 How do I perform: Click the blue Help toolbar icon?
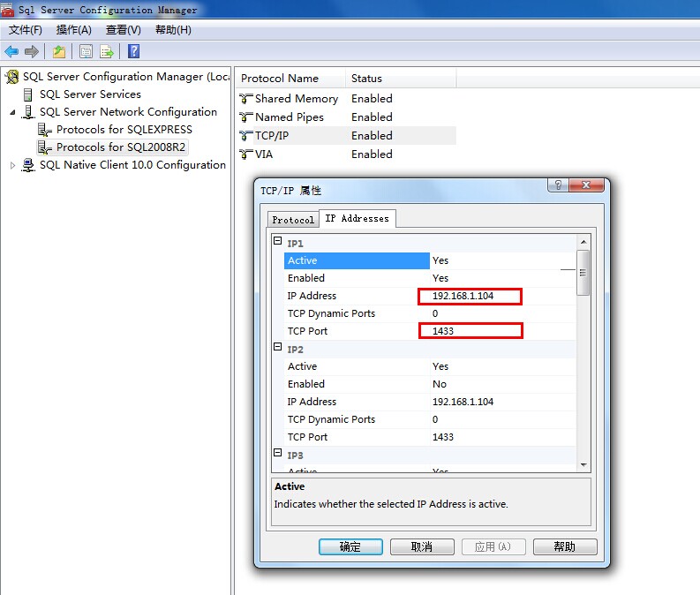click(x=133, y=51)
